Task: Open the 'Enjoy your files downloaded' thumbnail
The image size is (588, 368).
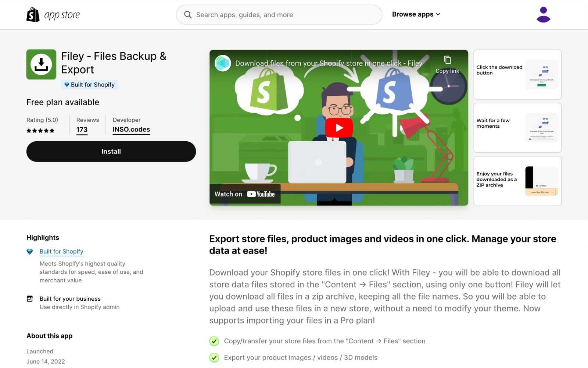Action: click(517, 181)
